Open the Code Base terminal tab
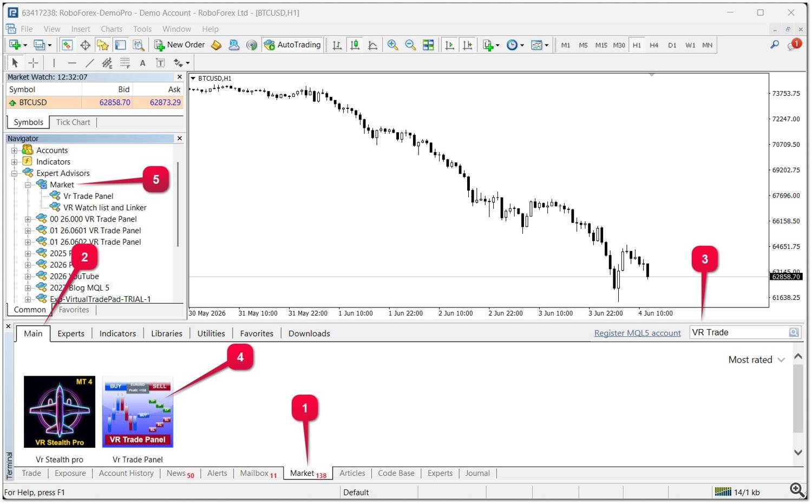 pyautogui.click(x=396, y=473)
